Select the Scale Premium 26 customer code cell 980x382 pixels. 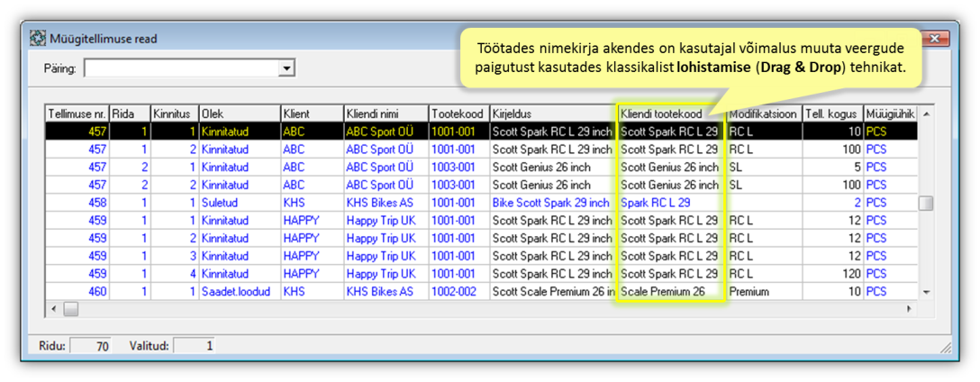(x=671, y=291)
